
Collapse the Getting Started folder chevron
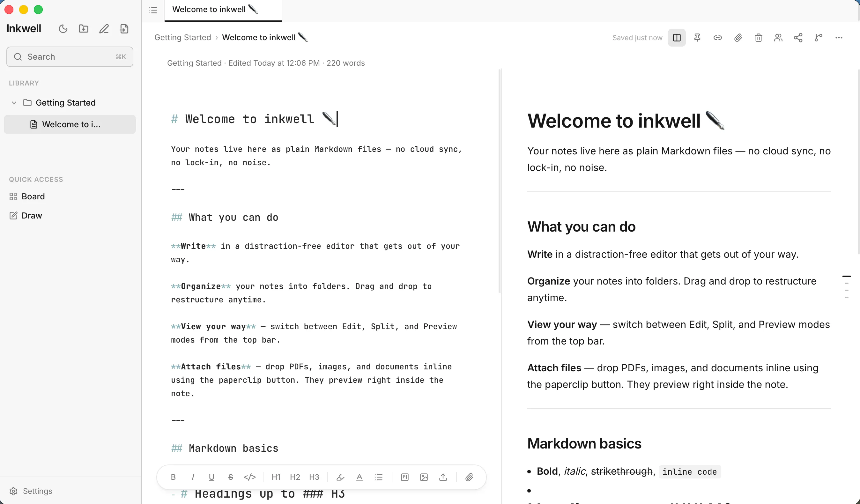14,103
